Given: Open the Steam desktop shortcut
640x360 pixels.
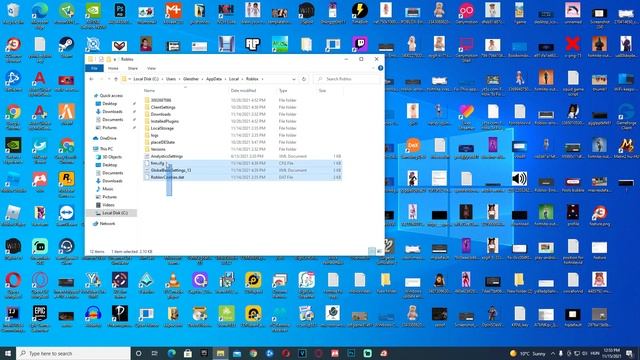Looking at the screenshot, I should point(66,47).
